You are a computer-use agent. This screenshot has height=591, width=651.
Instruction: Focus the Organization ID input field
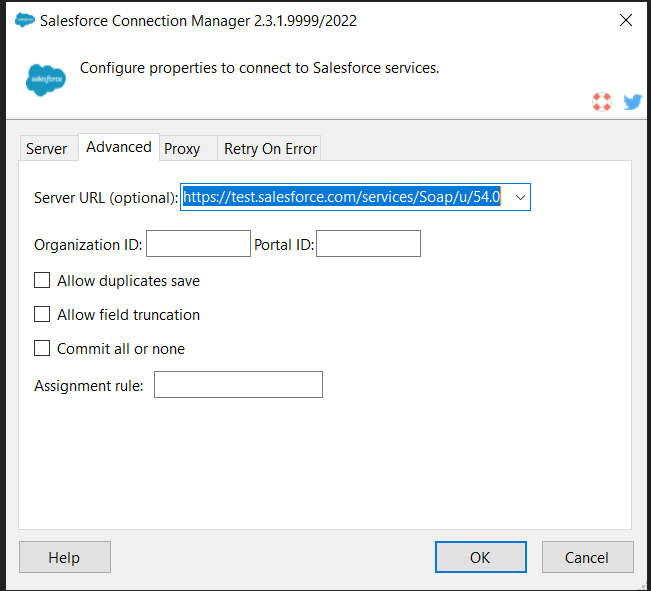[x=198, y=243]
